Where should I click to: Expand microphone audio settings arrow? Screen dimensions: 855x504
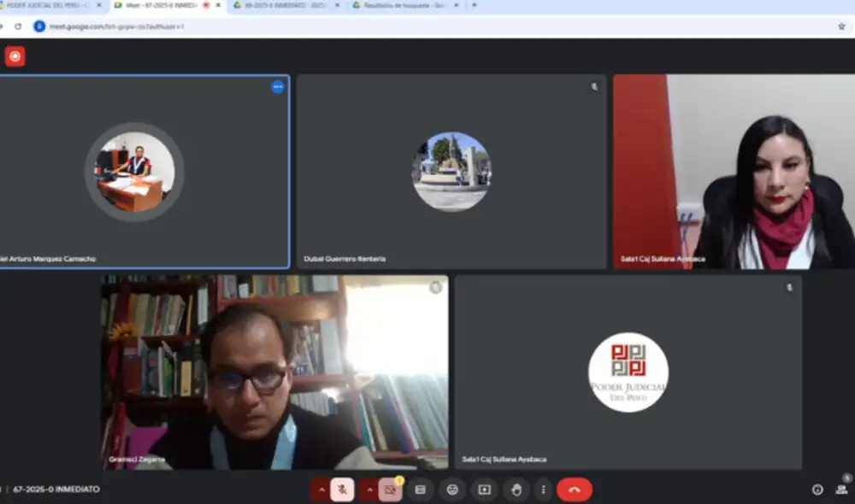(321, 489)
